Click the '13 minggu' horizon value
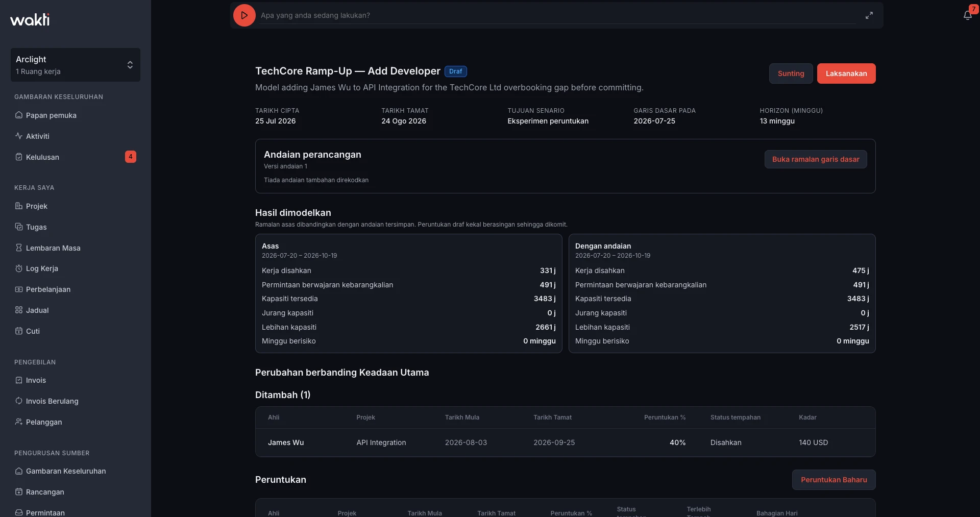The height and width of the screenshot is (517, 980). click(777, 121)
